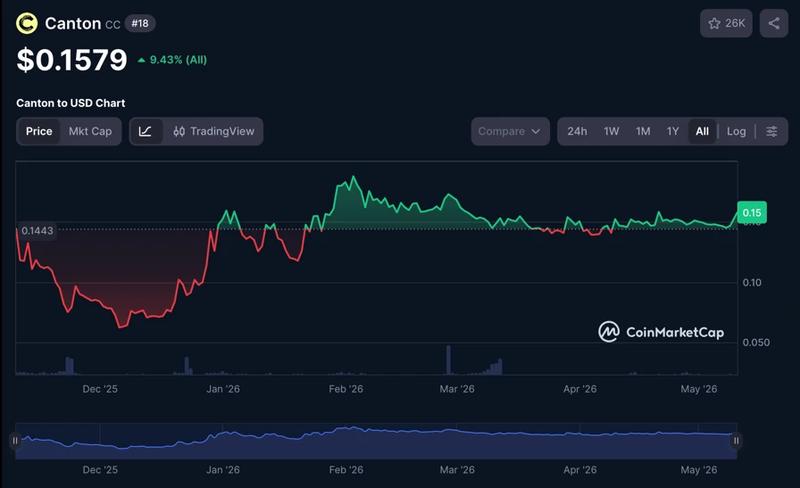Select the 1Y time range

point(672,132)
